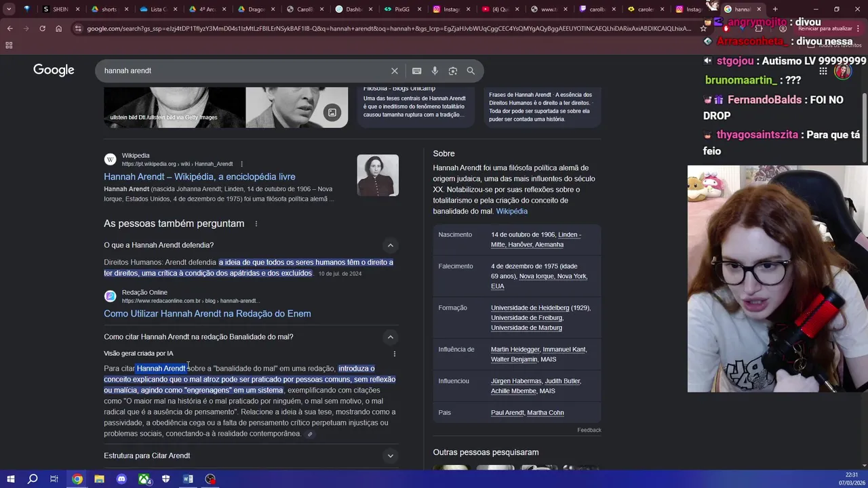The height and width of the screenshot is (488, 868).
Task: Open the Walter Benjamin link
Action: pyautogui.click(x=514, y=360)
